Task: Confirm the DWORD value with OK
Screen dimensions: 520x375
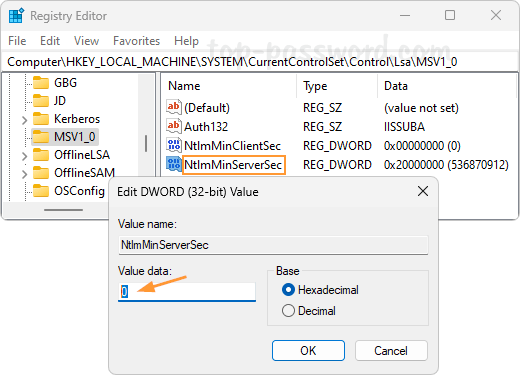Action: click(x=308, y=351)
